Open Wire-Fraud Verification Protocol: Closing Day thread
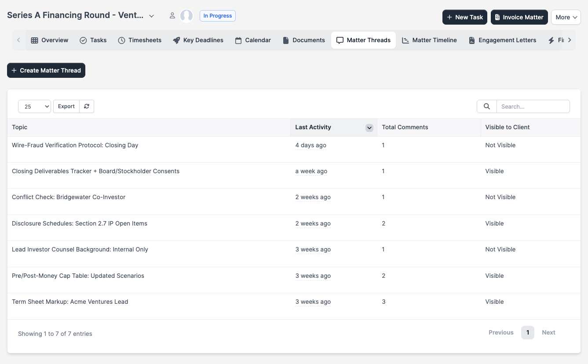 (75, 145)
